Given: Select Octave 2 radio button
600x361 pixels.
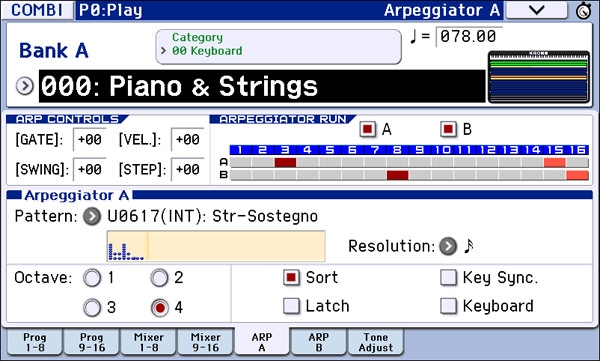Looking at the screenshot, I should point(160,278).
